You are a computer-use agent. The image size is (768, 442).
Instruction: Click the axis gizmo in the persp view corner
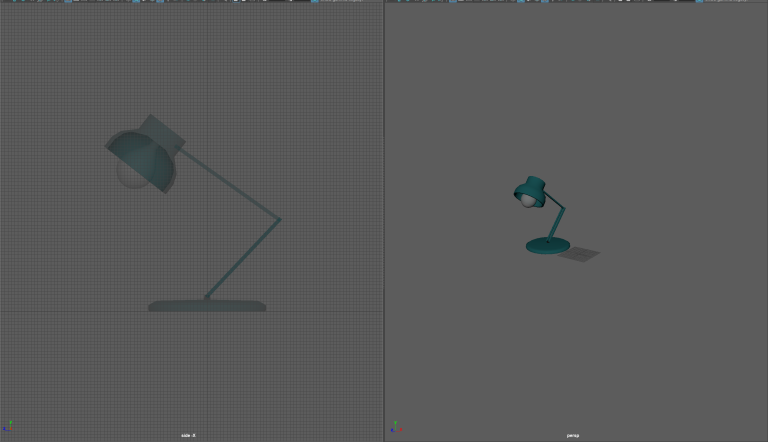click(395, 427)
